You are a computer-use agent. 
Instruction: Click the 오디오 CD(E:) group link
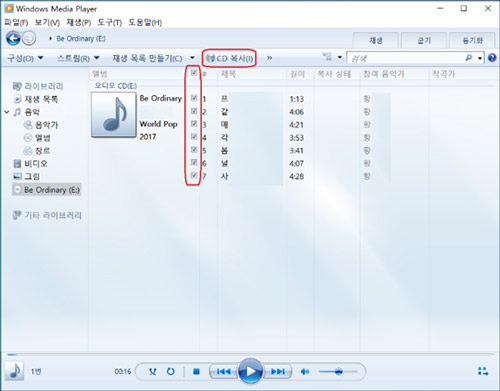[115, 86]
